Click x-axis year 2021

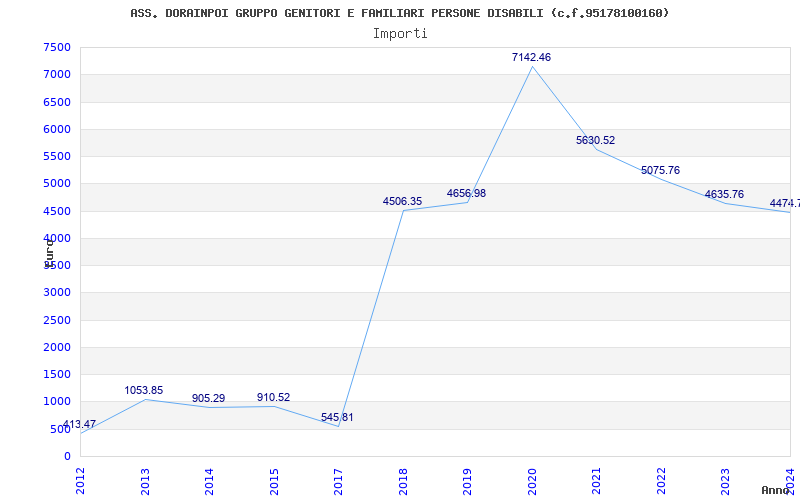pyautogui.click(x=596, y=481)
